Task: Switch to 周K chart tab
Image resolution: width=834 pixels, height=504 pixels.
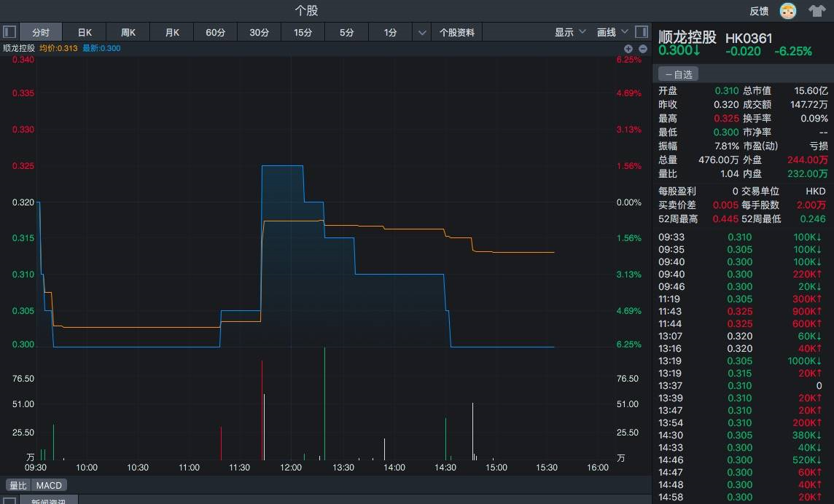Action: tap(128, 33)
